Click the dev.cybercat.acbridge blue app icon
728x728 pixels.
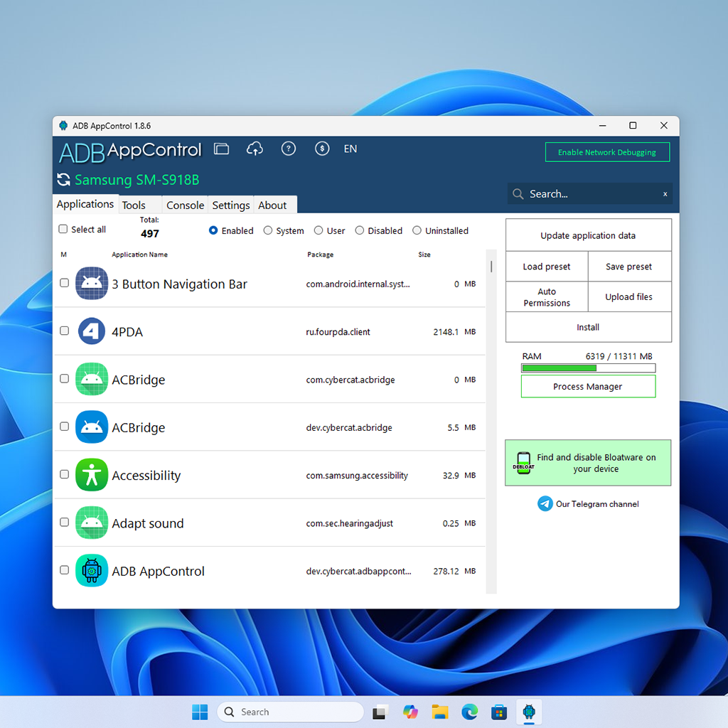[x=92, y=427]
